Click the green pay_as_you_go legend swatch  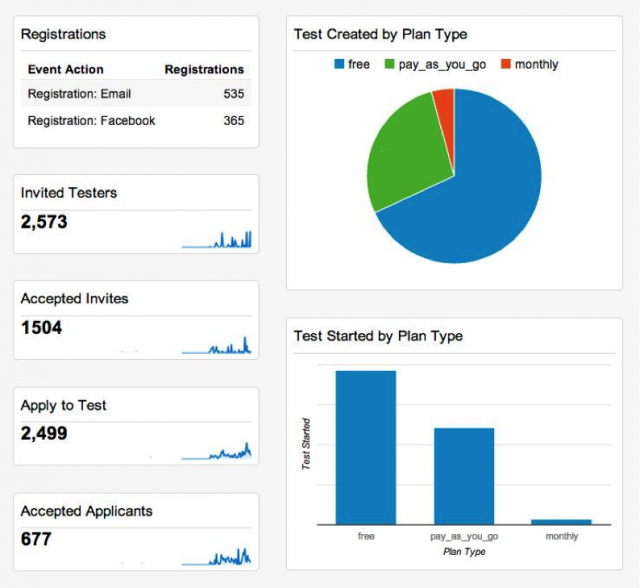point(390,64)
